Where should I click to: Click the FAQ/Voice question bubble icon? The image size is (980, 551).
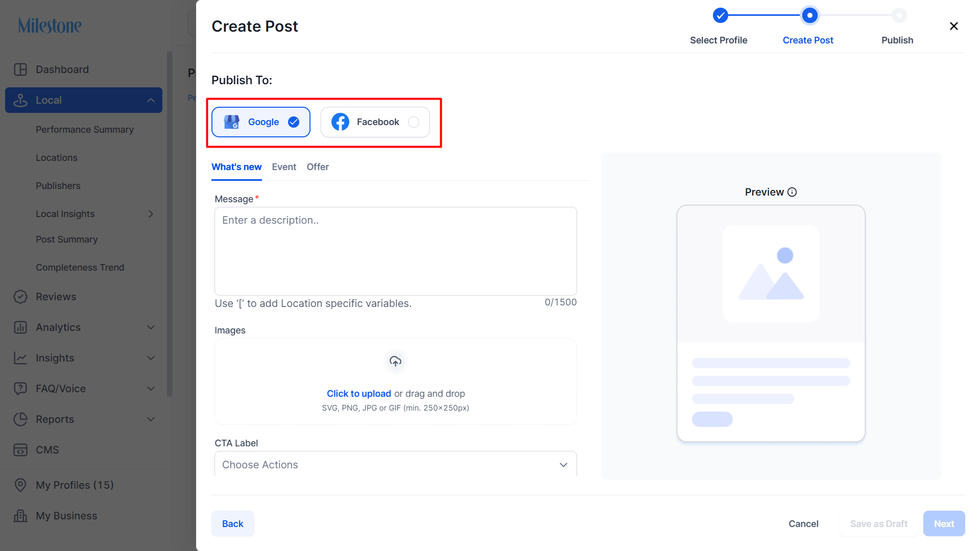pyautogui.click(x=20, y=389)
